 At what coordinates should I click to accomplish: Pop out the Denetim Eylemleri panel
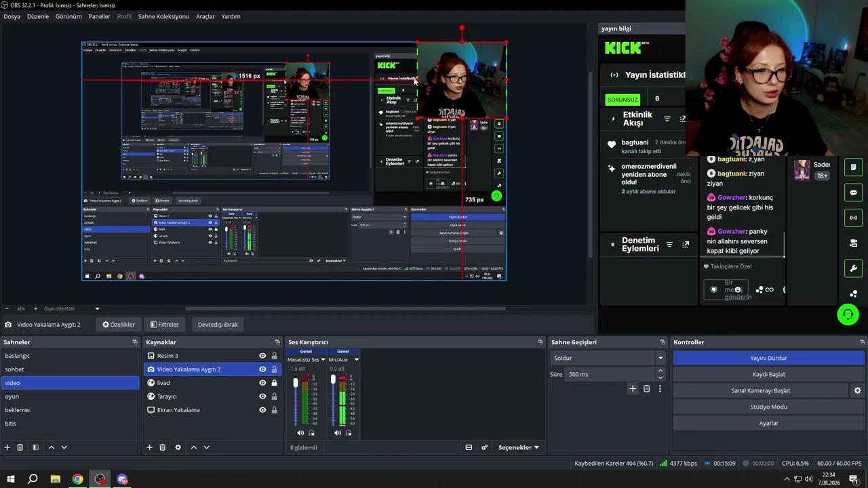click(x=686, y=245)
